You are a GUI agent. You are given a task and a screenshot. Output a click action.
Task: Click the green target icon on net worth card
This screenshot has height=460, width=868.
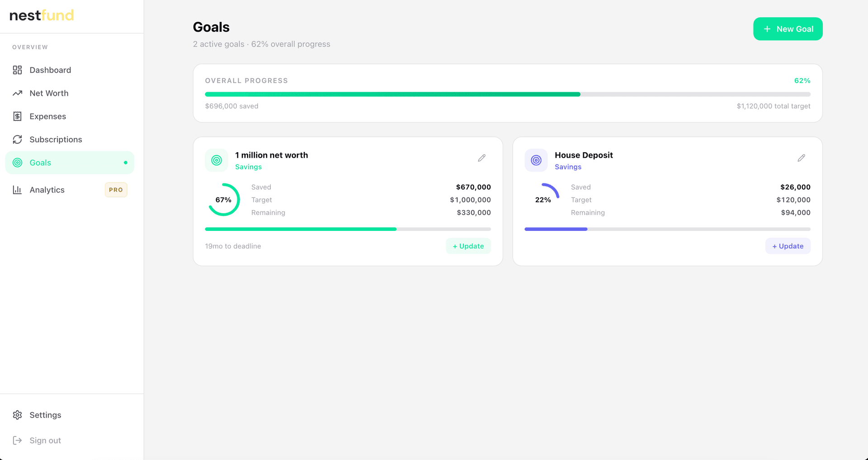(217, 160)
